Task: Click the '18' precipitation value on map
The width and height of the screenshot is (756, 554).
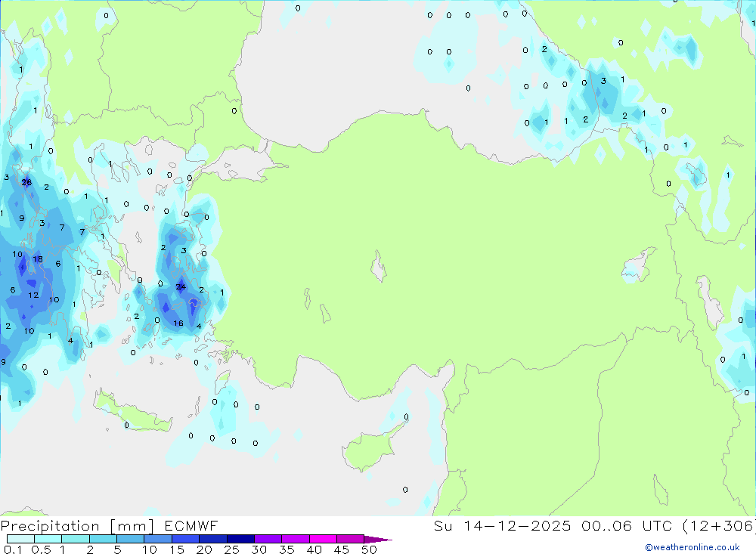Action: coord(38,259)
